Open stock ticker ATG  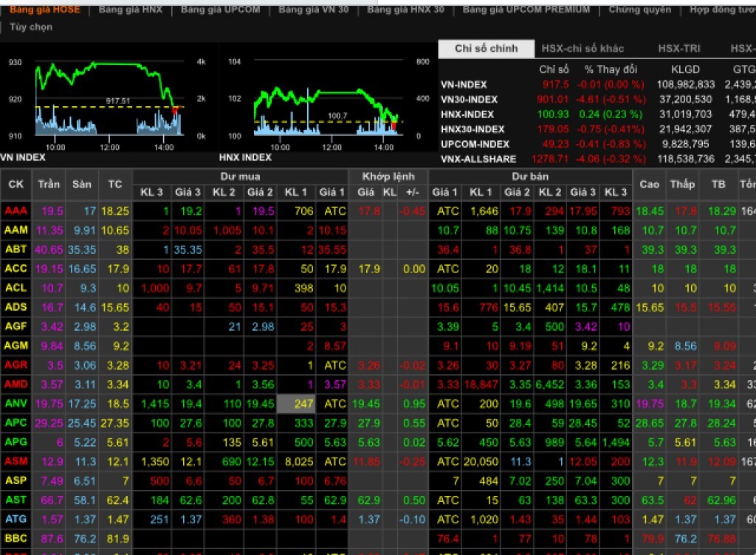click(16, 520)
